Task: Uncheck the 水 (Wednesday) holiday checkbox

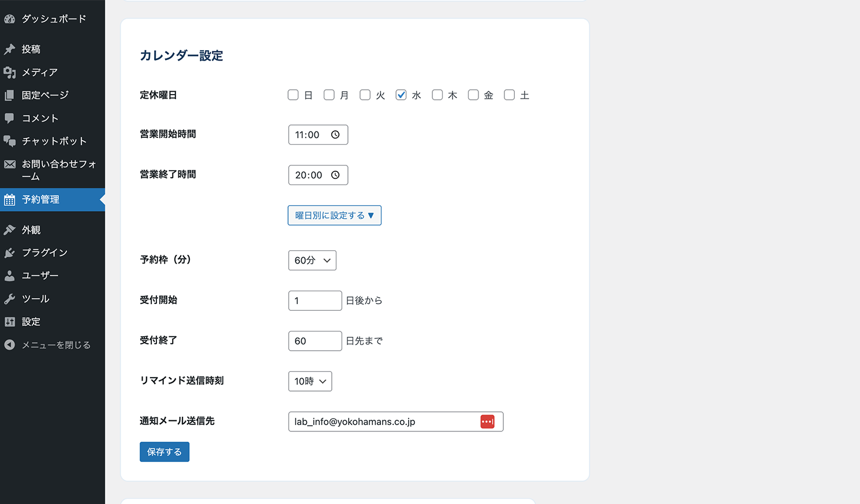Action: [x=401, y=95]
